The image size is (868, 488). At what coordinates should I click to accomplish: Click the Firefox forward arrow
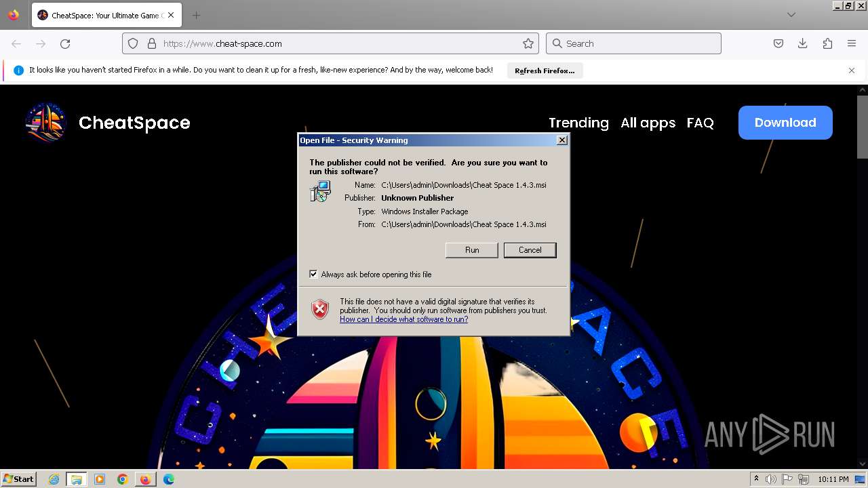(x=41, y=43)
